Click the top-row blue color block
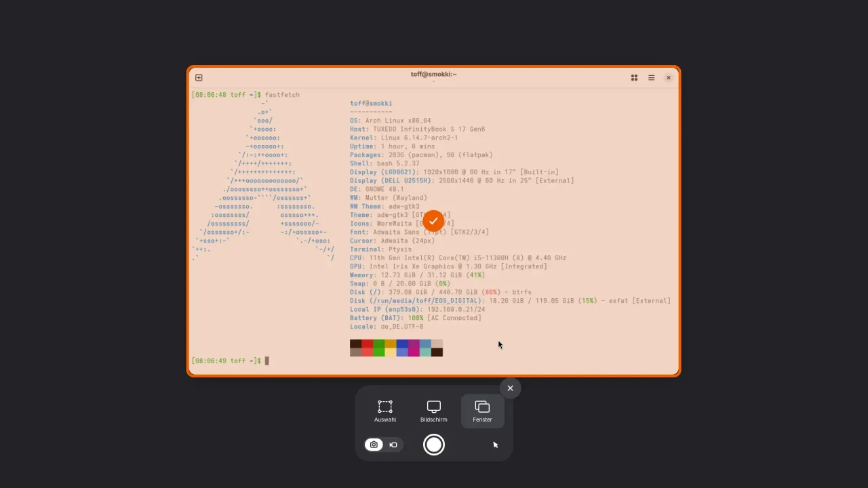This screenshot has width=868, height=488. pyautogui.click(x=402, y=344)
